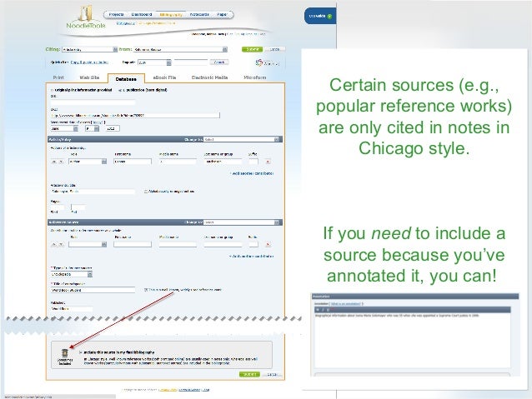Viewport: 532px width, 399px height.
Task: Click the green Submit button at top
Action: pyautogui.click(x=252, y=49)
